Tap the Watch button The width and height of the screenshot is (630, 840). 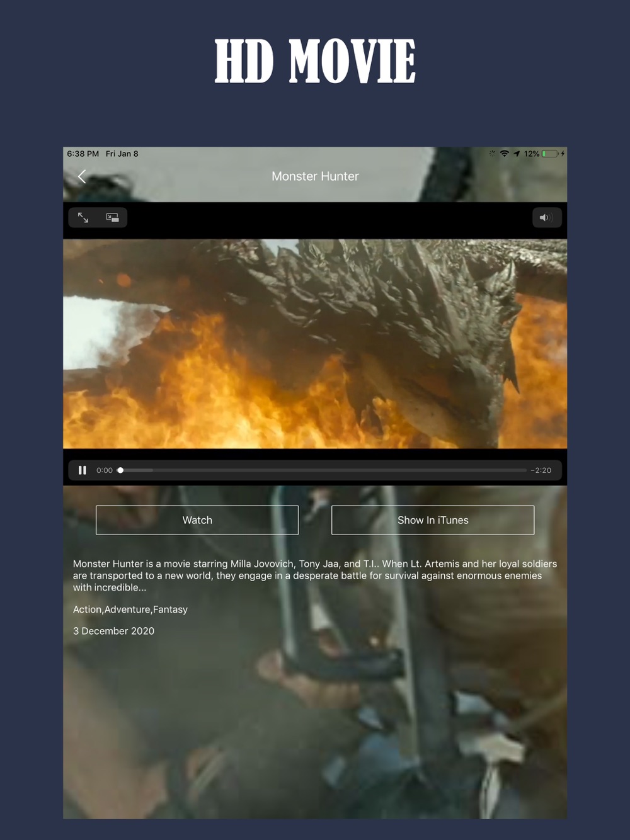(197, 520)
